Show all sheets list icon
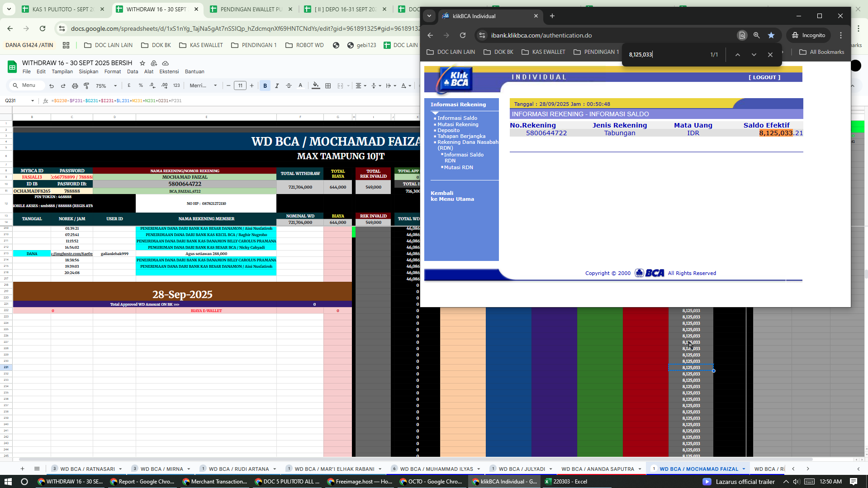This screenshot has width=868, height=488. (x=37, y=469)
